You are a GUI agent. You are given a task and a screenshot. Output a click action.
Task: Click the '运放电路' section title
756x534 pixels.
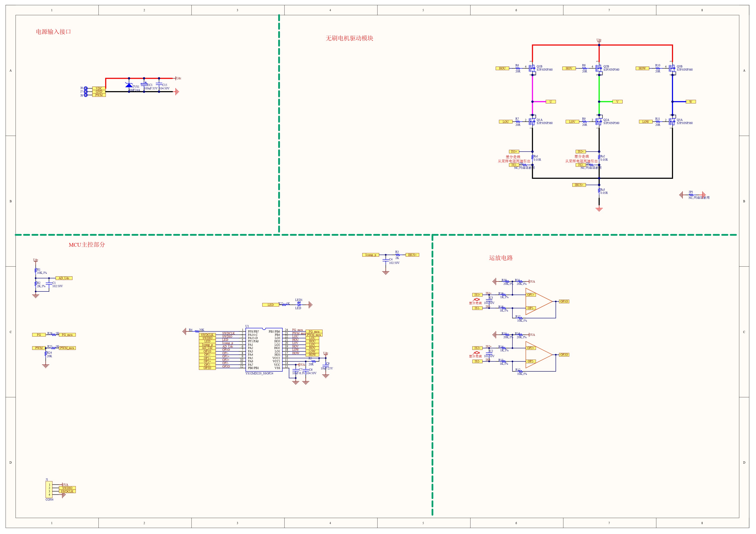tap(501, 258)
